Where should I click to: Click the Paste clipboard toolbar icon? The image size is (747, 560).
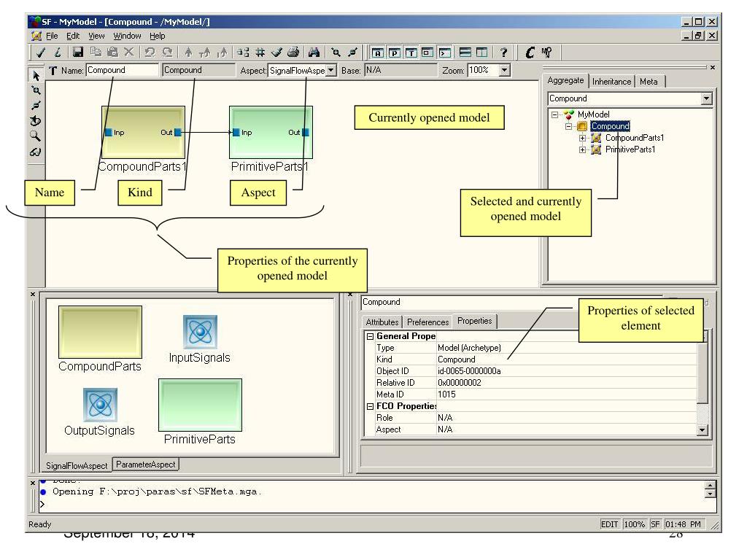coord(112,52)
